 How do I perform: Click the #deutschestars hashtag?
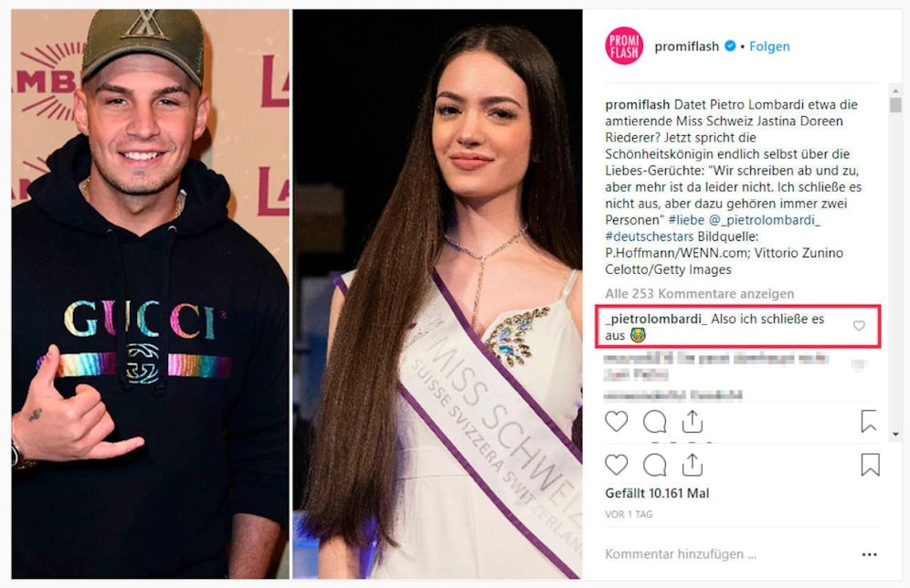click(647, 236)
